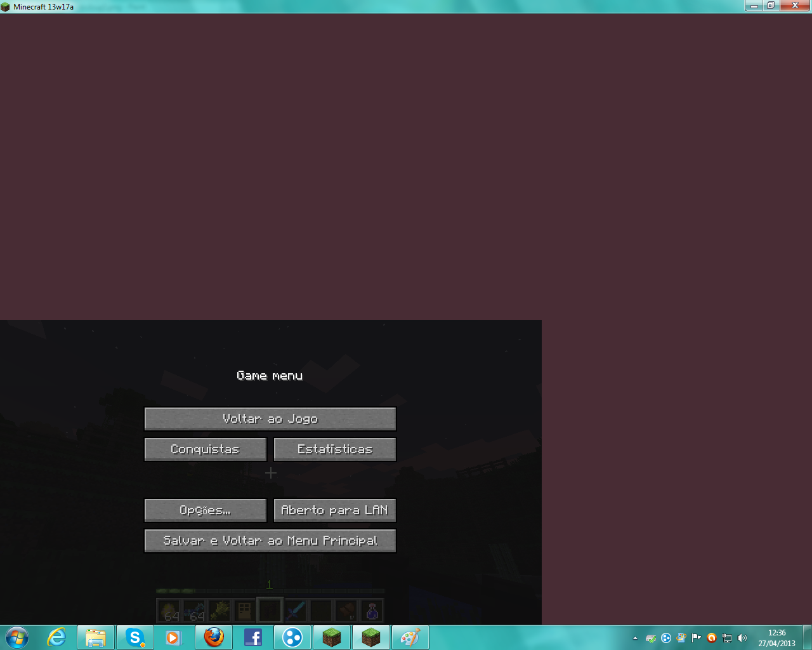Click the Game menu title text
This screenshot has width=812, height=650.
270,376
